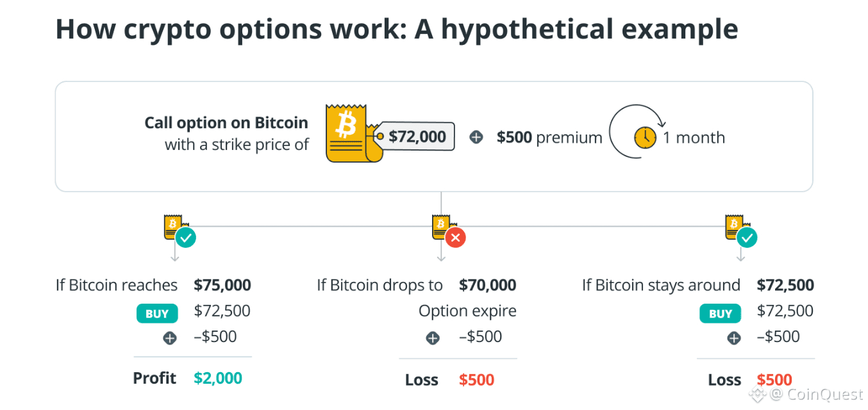Click the $72,000 strike price tag
Screen dimensions: 868x410
point(416,136)
